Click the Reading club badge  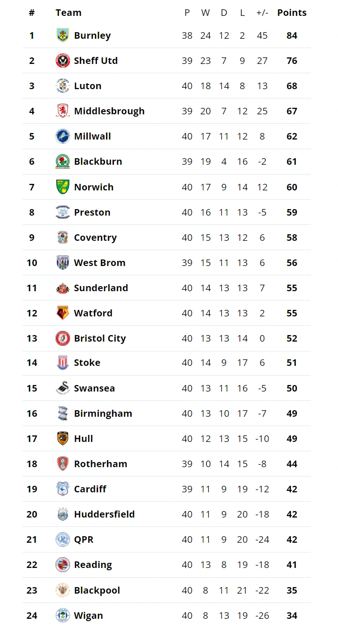pos(63,565)
